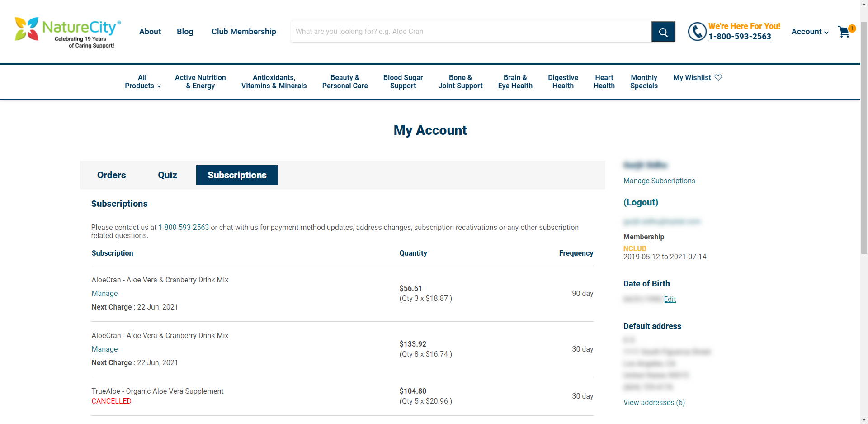The width and height of the screenshot is (868, 424).
Task: Click the TrueAloe Organic Aloe Vera Supplement name
Action: pos(157,391)
